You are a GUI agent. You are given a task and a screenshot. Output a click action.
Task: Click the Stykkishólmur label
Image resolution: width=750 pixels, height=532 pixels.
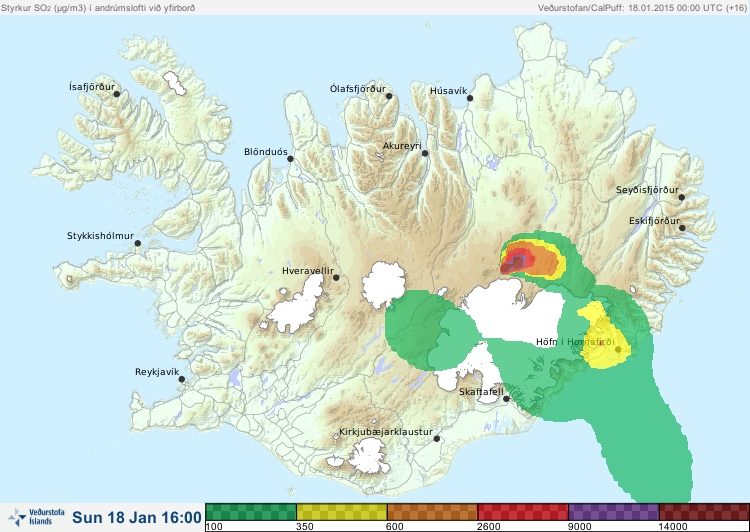click(100, 236)
